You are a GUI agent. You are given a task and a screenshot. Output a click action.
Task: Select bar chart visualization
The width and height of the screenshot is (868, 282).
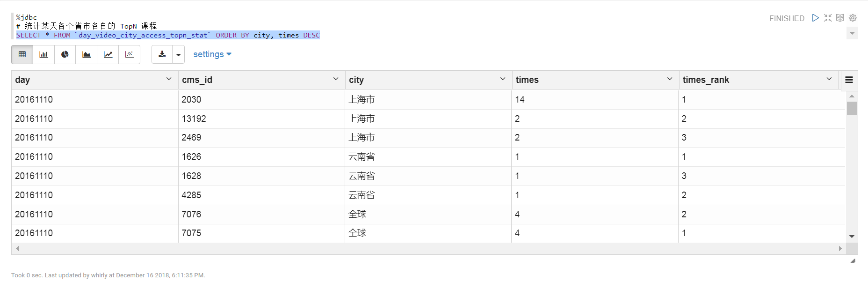coord(43,54)
